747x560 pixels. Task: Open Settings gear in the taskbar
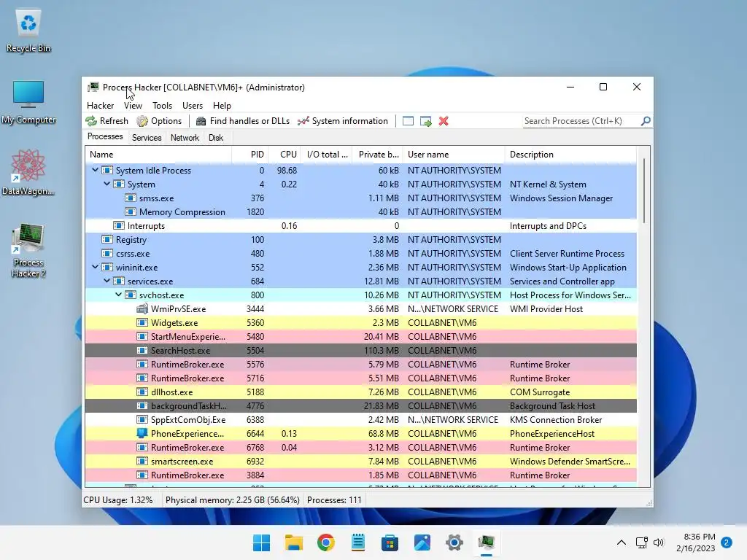pyautogui.click(x=454, y=542)
